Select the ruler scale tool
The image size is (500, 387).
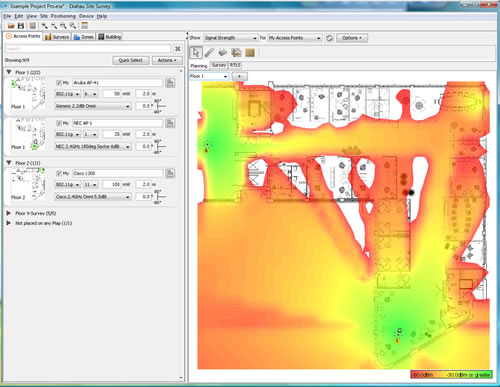(209, 53)
